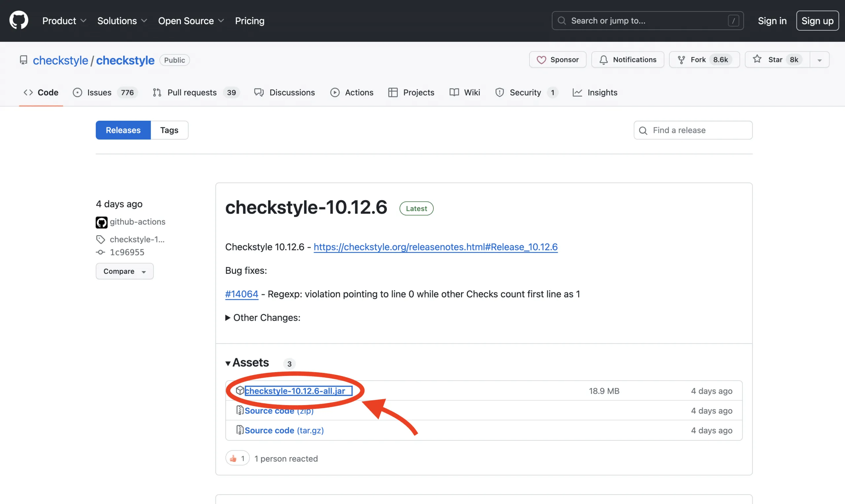845x504 pixels.
Task: Click the Issues count badge 776
Action: [x=127, y=92]
